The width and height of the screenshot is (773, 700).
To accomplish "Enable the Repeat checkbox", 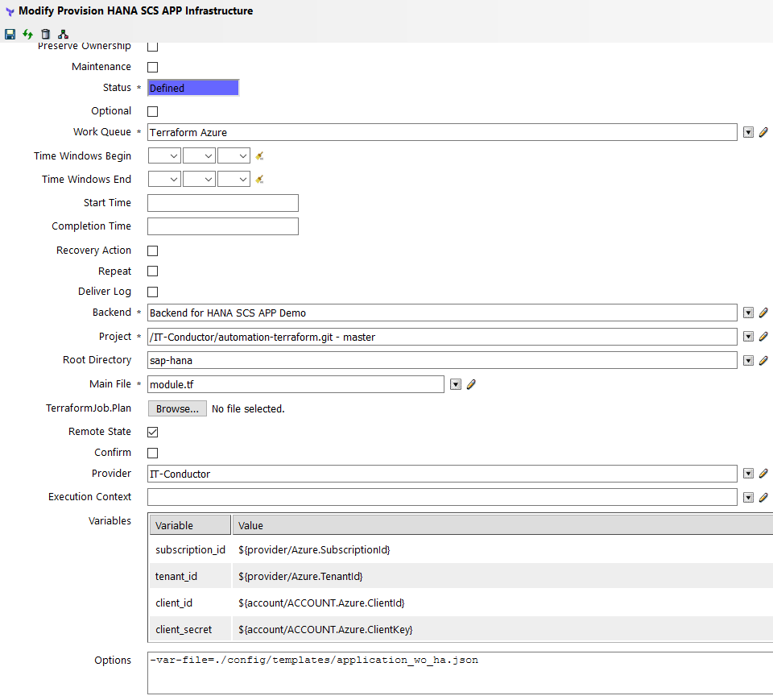I will pyautogui.click(x=153, y=271).
